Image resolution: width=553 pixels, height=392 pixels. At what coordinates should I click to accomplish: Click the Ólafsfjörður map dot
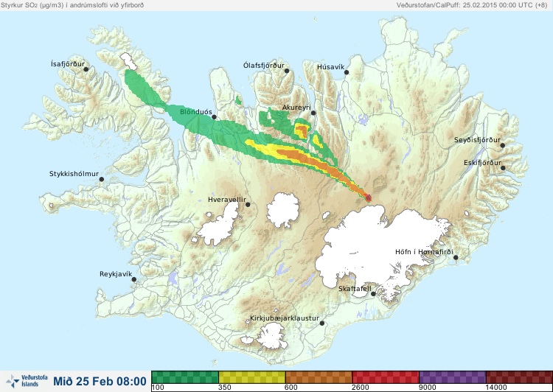287,71
